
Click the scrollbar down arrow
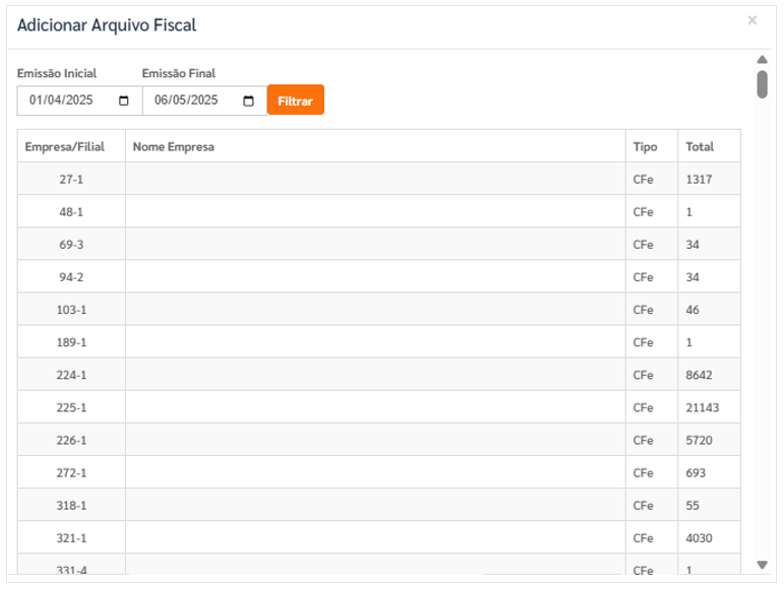pyautogui.click(x=762, y=565)
